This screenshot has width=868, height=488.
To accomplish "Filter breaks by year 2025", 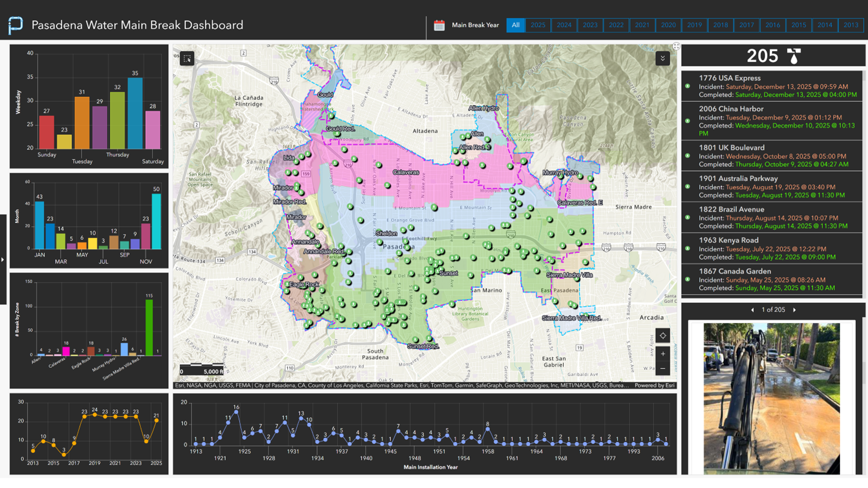I will [538, 25].
